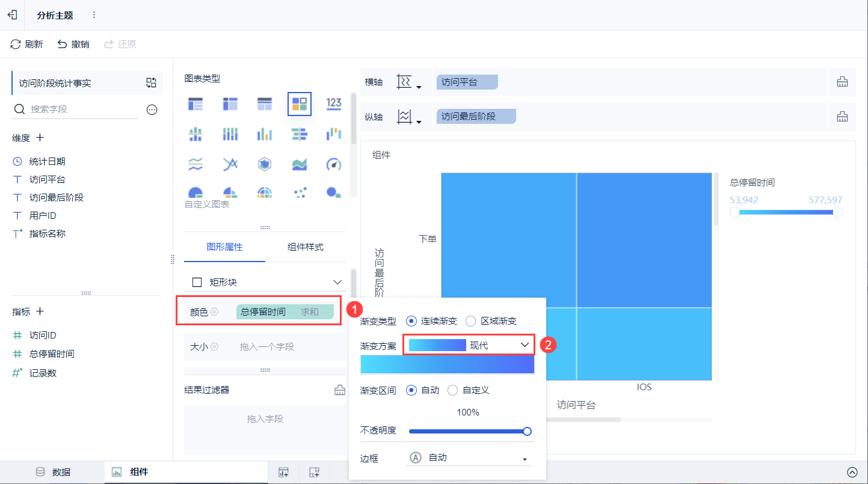Choose the stacked column chart type

click(230, 134)
